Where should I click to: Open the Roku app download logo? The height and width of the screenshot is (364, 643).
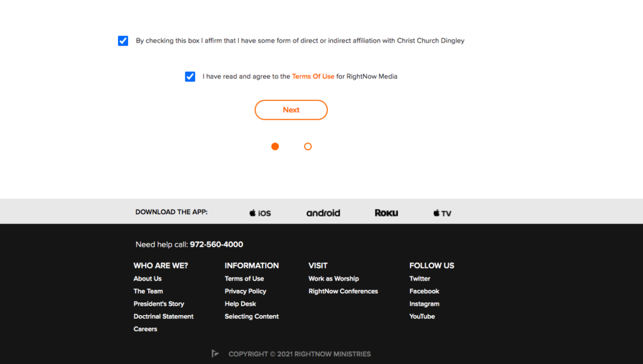click(x=386, y=213)
